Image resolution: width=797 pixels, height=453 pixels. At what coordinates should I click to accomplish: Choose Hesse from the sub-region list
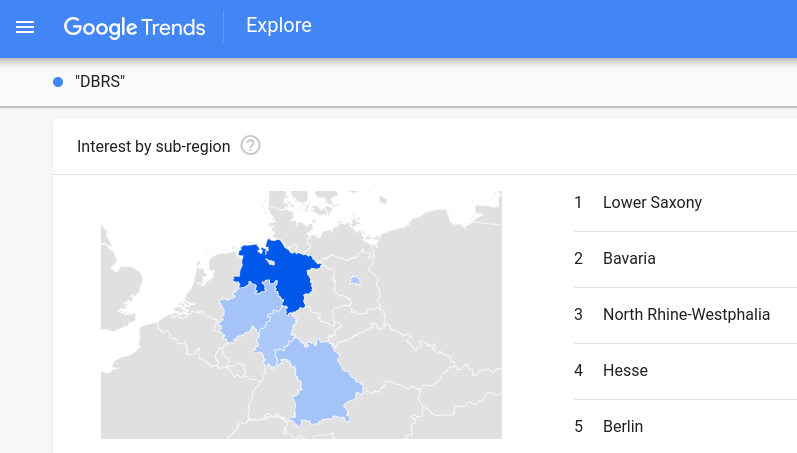[x=625, y=371]
